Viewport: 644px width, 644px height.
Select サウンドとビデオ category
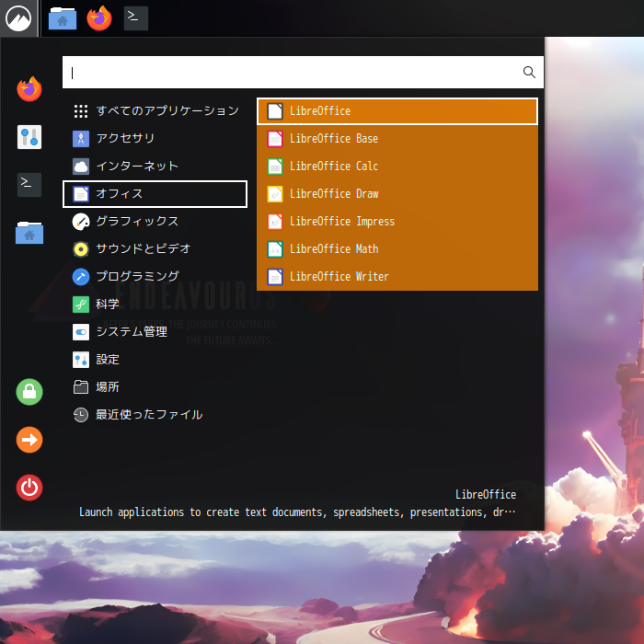click(155, 249)
